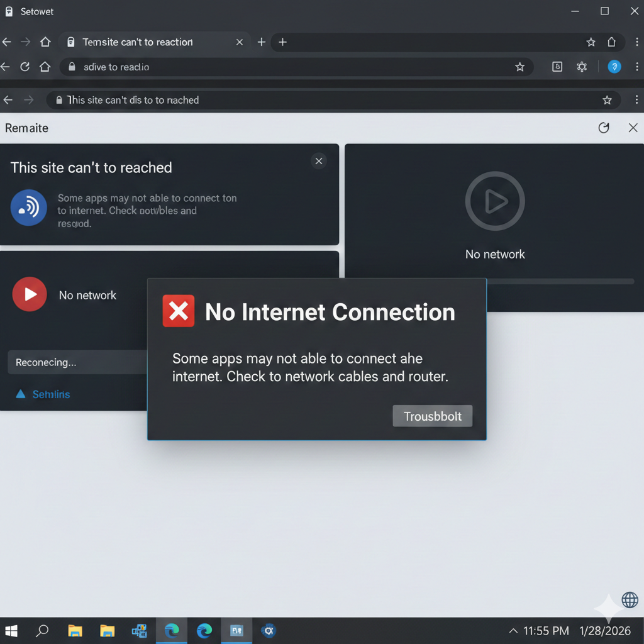644x644 pixels.
Task: Open a new tab with the plus button
Action: pyautogui.click(x=262, y=42)
